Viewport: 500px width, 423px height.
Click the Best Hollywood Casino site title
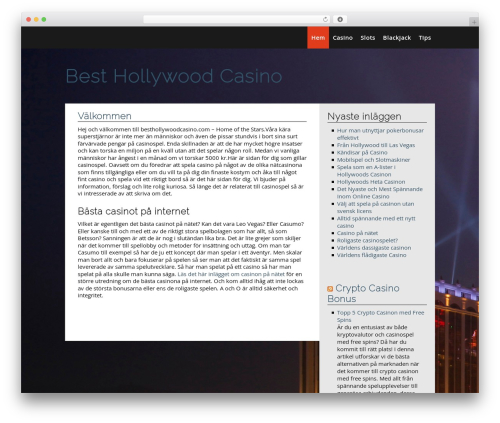tap(174, 76)
